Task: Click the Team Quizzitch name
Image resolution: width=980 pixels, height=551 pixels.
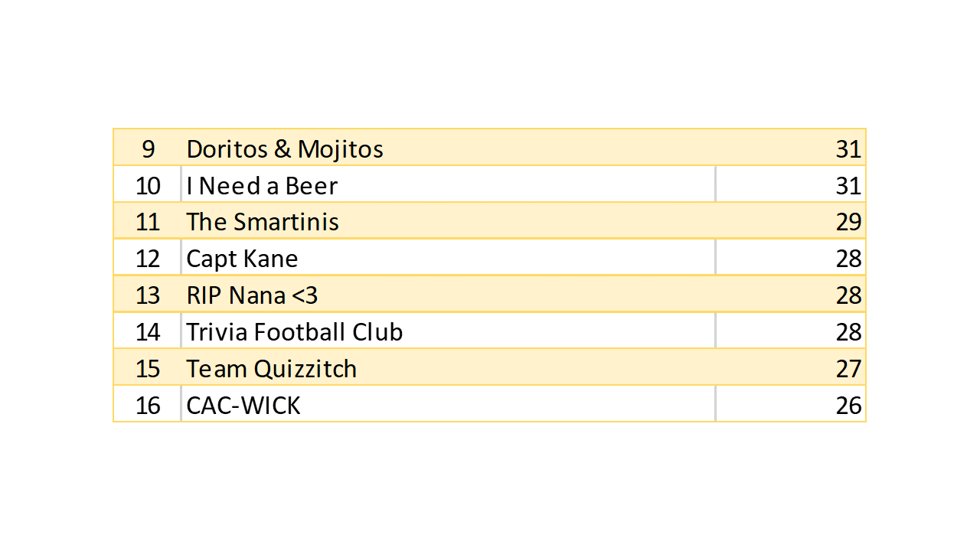Action: pos(272,369)
